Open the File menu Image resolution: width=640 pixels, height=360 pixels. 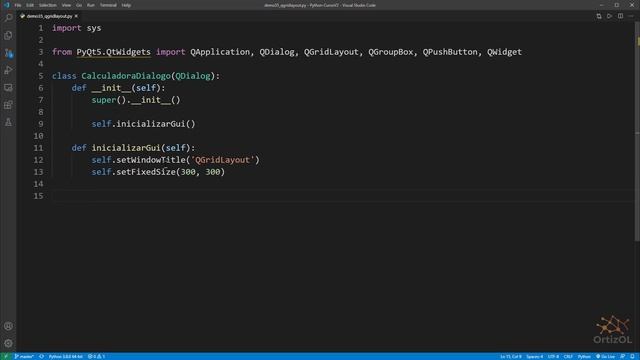coord(18,5)
